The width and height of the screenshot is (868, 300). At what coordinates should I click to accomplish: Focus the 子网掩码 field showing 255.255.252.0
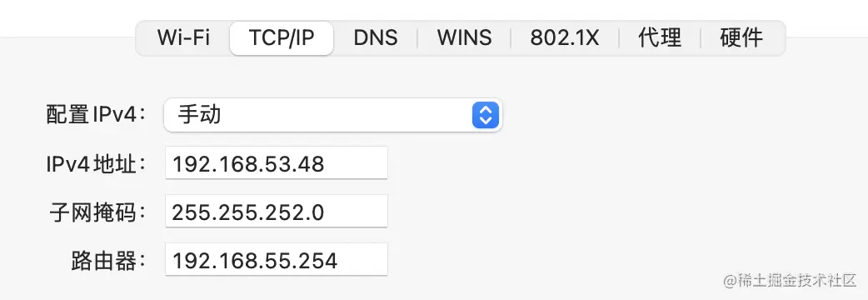277,212
